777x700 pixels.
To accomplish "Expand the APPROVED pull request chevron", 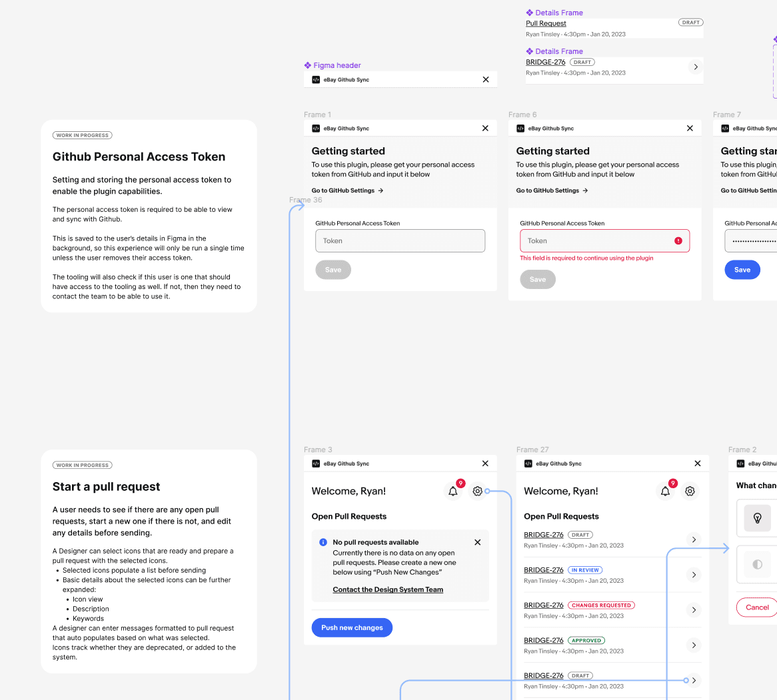I will pos(694,645).
